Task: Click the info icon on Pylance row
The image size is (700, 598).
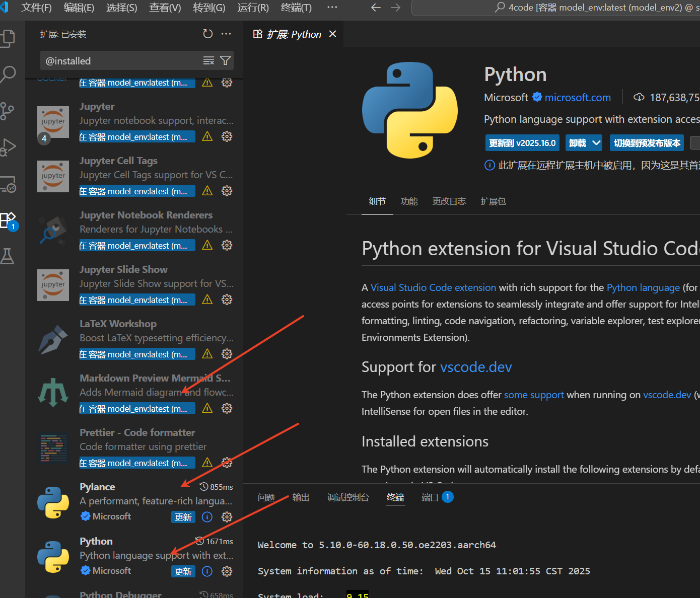Action: pos(207,517)
